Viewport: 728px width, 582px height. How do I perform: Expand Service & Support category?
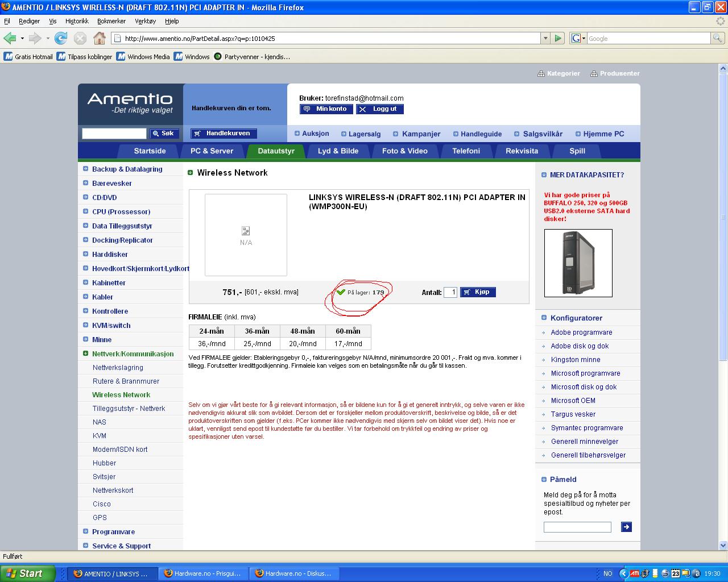click(x=86, y=546)
